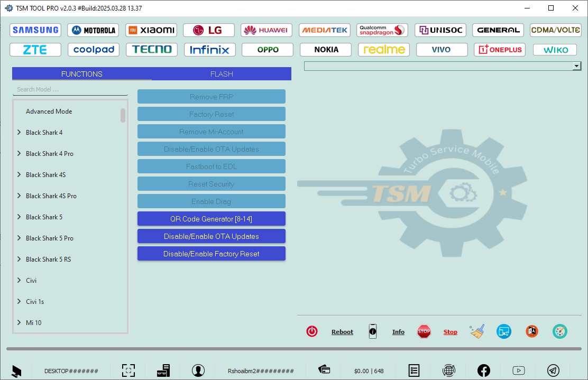
Task: Open the YouTube channel icon
Action: point(519,370)
